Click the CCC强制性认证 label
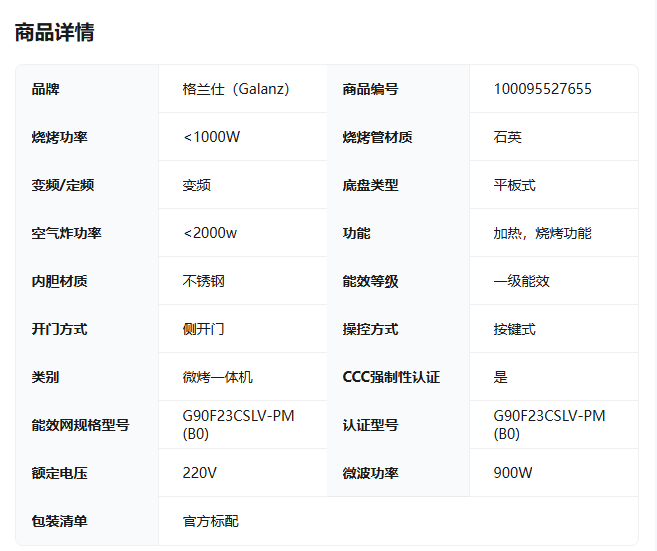This screenshot has height=551, width=657. tap(391, 377)
